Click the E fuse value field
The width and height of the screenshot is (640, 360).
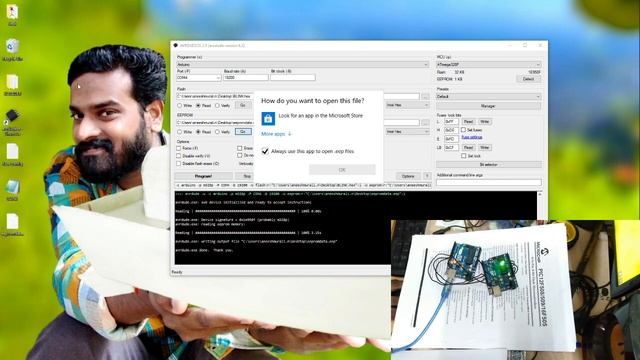(x=451, y=139)
